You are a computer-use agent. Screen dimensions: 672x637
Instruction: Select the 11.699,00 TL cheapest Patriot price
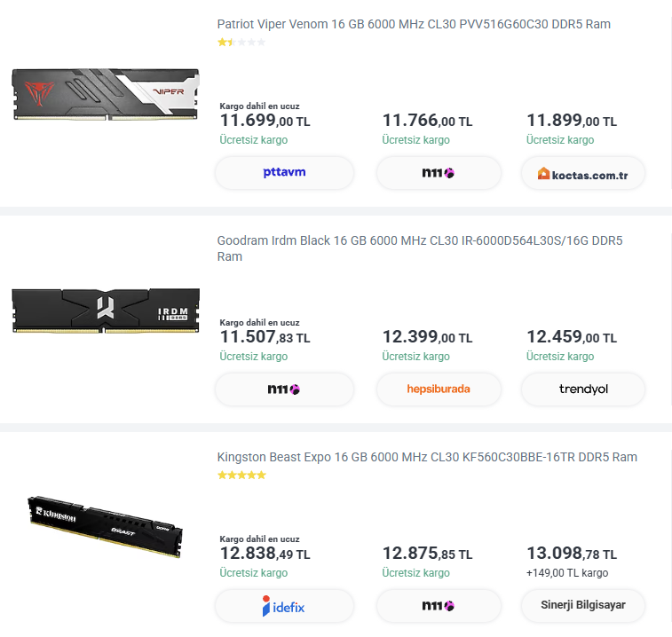(x=265, y=121)
